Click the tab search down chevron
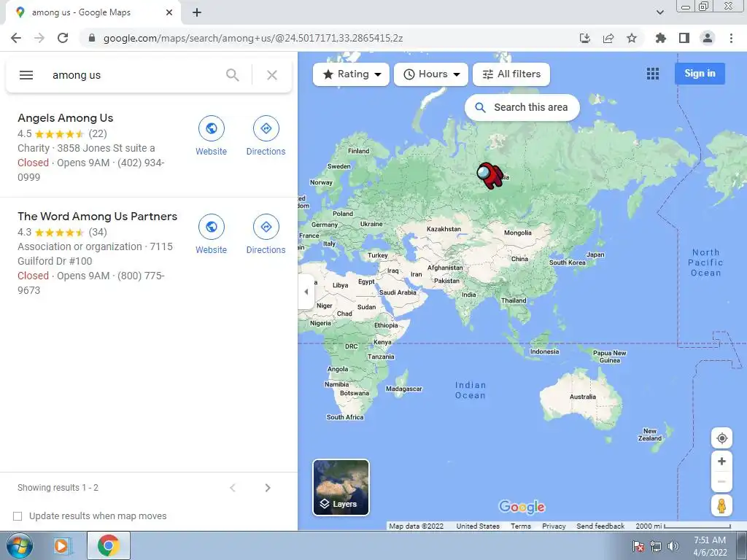747x560 pixels. click(x=659, y=12)
